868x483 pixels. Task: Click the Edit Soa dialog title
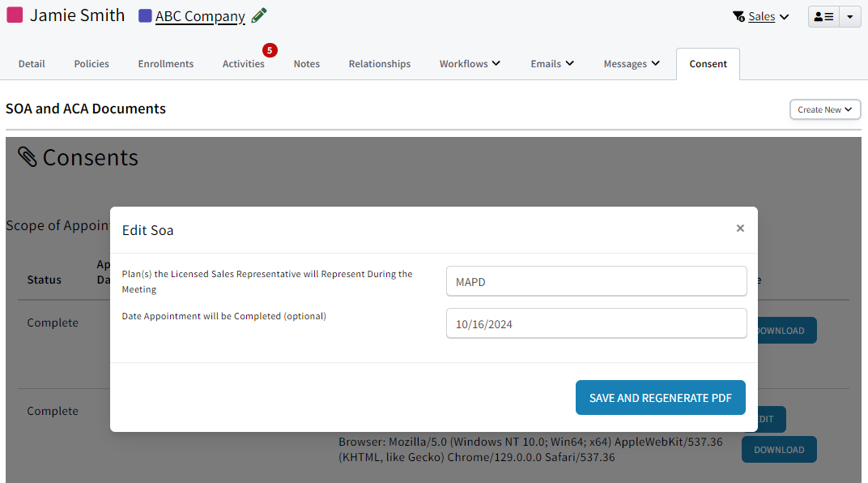tap(148, 230)
